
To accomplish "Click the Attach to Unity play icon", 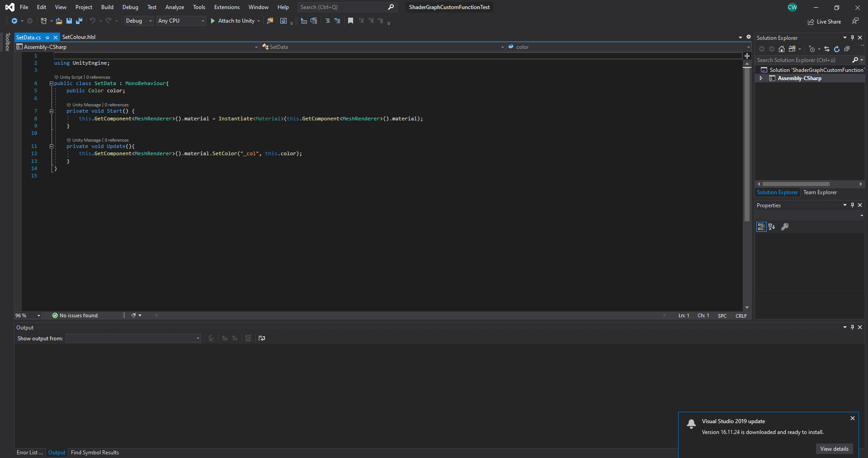I will tap(212, 21).
